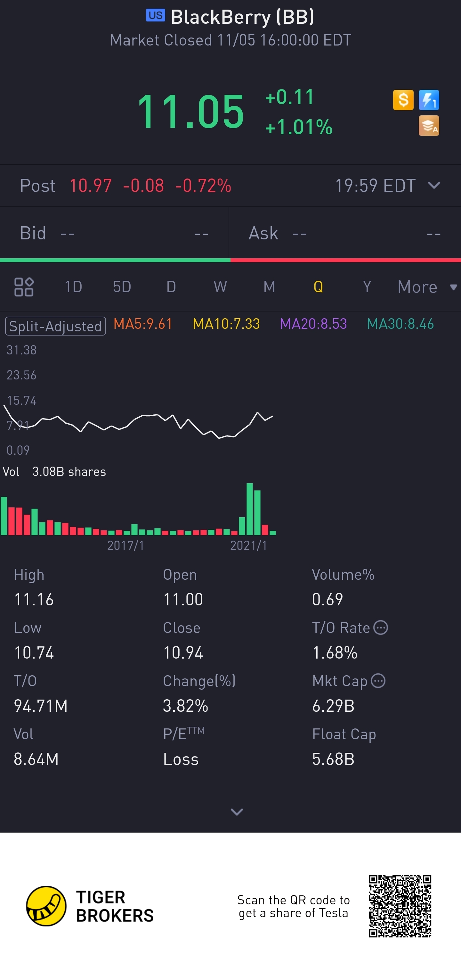Tap the Volume% value 0.69

click(x=328, y=600)
